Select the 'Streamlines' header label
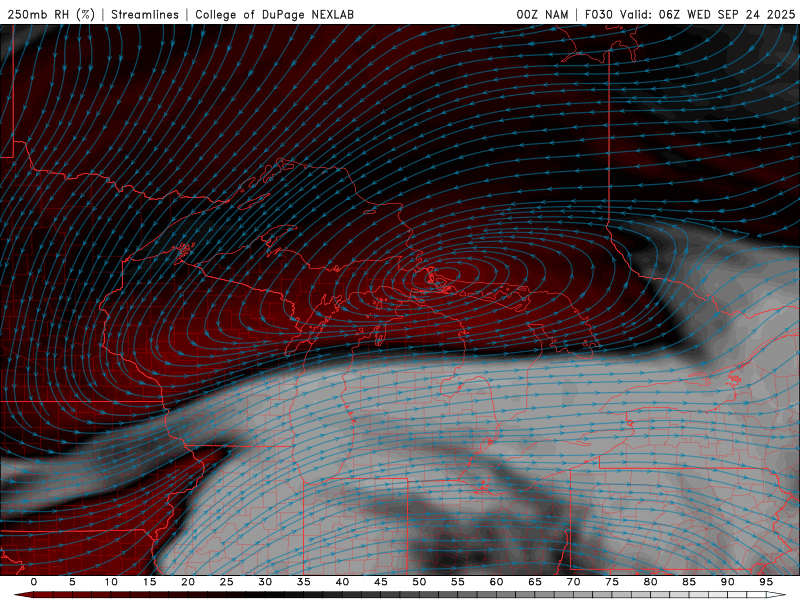 point(145,14)
